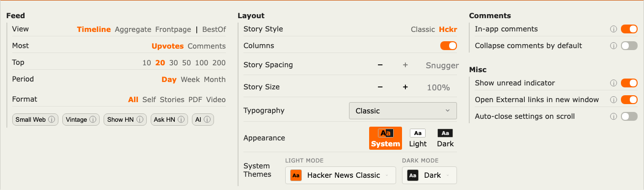
Task: Show info for Open External links
Action: coord(613,100)
